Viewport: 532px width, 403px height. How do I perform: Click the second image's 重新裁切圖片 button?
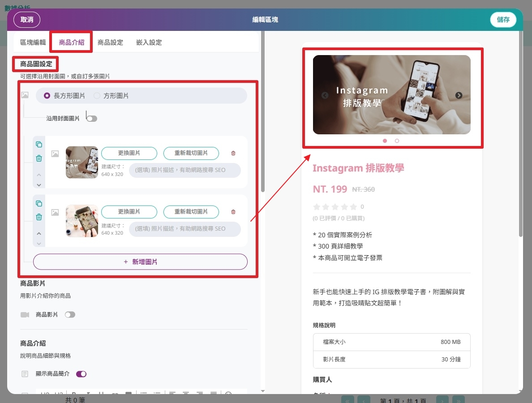click(191, 212)
